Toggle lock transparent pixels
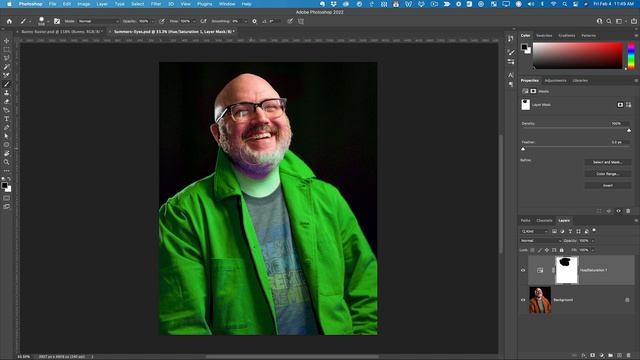Viewport: 640px width, 360px height. (x=532, y=250)
